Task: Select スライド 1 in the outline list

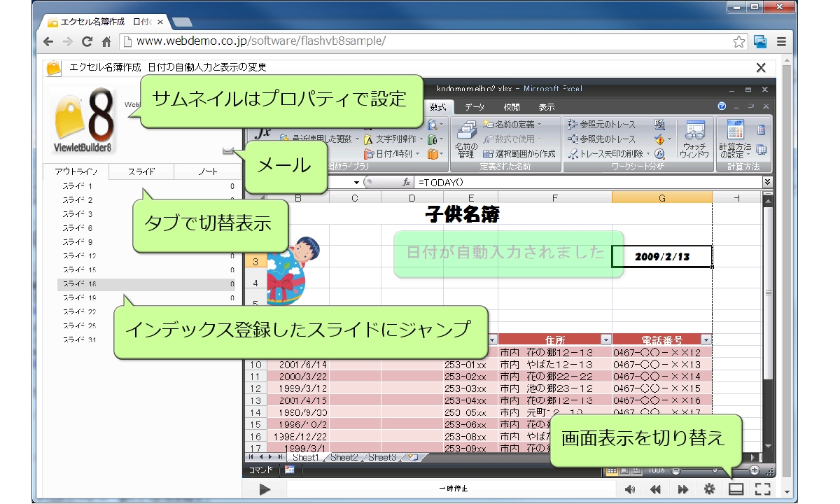Action: point(77,186)
